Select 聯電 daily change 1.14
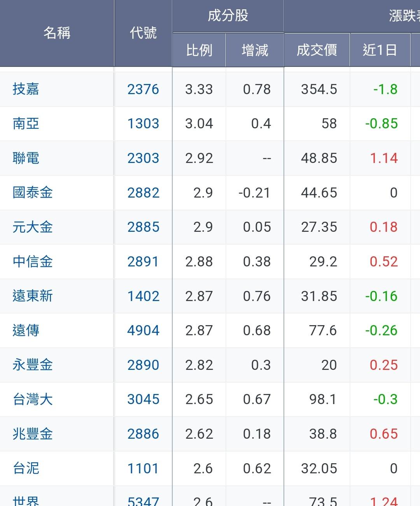This screenshot has width=420, height=506. (384, 158)
